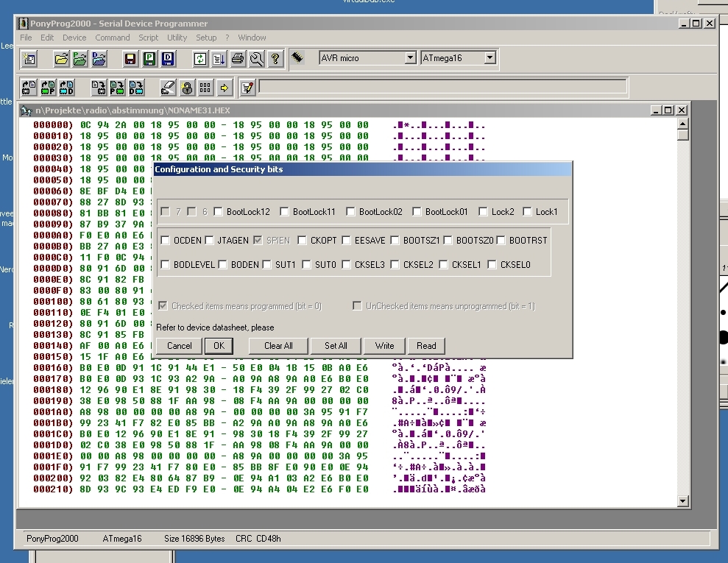Click the Save Program floppy icon with P
728x563 pixels.
(149, 59)
